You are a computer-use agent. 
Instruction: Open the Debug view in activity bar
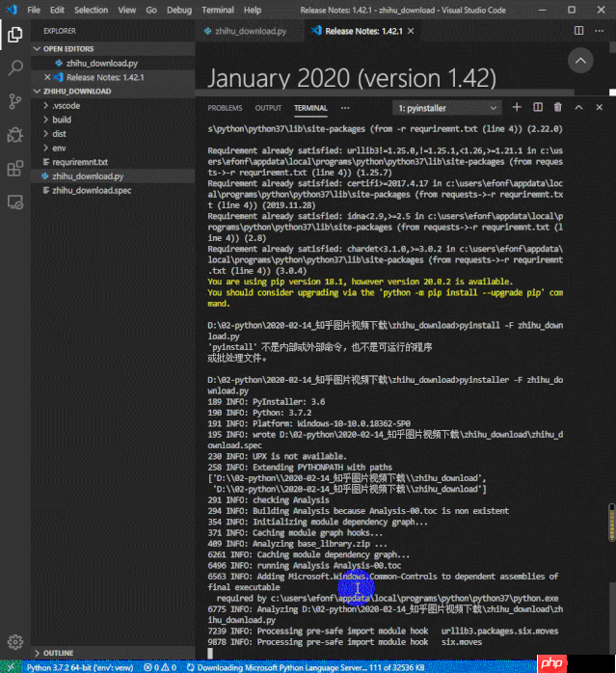[x=15, y=135]
